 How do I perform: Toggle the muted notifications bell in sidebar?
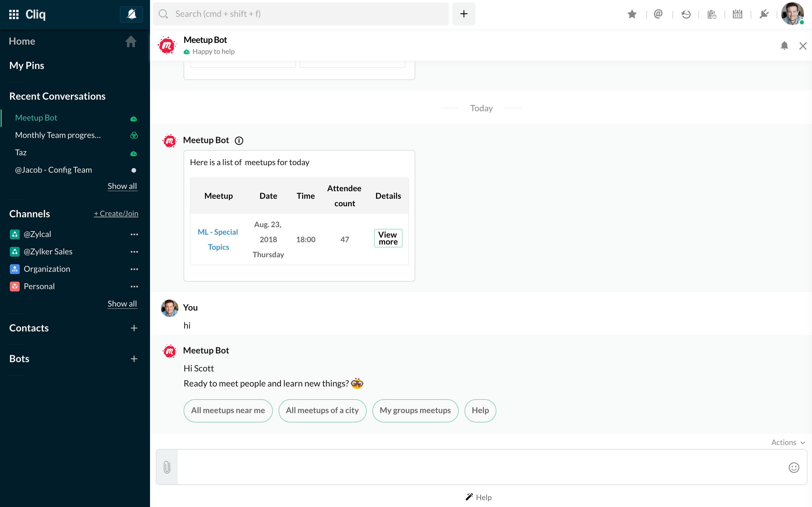131,14
